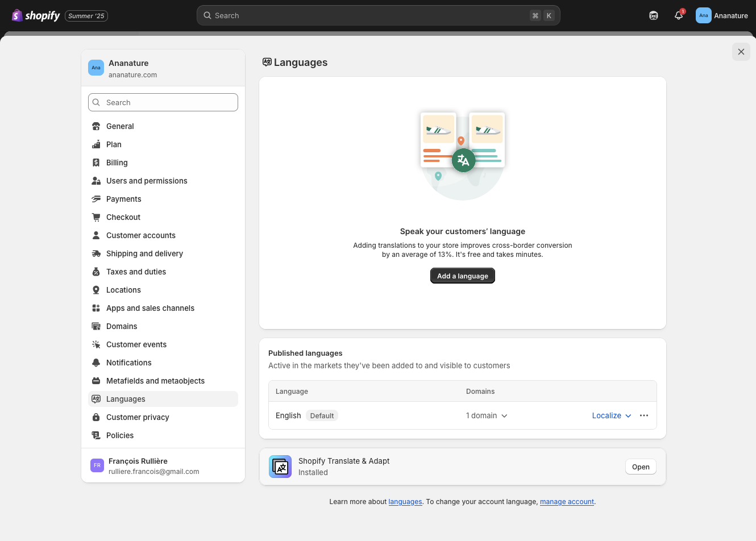
Task: Click the Taxes and duties icon
Action: 96,271
